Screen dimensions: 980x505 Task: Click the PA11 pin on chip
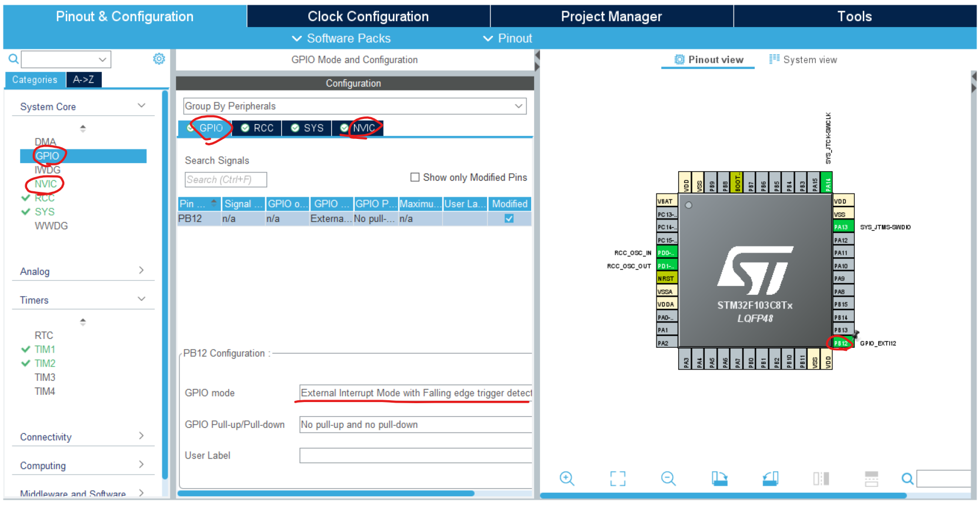point(843,253)
